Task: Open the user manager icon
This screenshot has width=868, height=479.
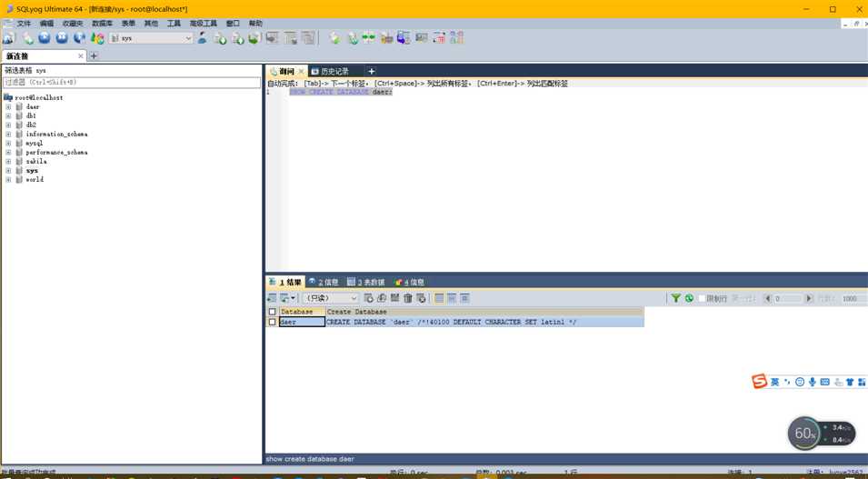Action: 202,37
